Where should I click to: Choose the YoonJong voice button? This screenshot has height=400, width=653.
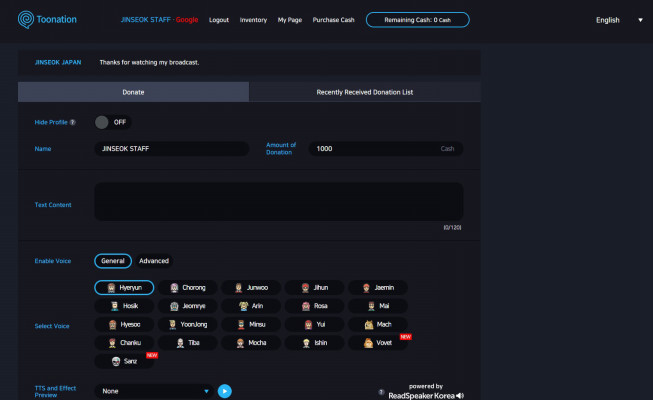click(x=188, y=324)
